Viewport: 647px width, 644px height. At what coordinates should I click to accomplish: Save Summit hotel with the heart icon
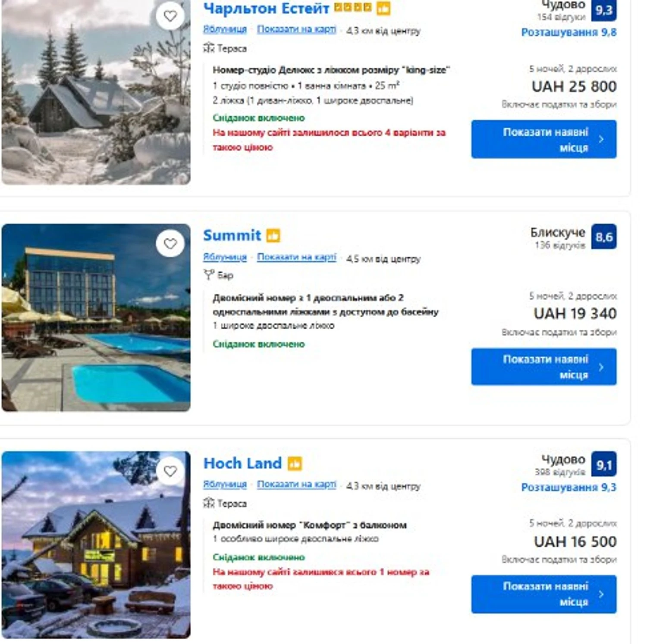[170, 244]
